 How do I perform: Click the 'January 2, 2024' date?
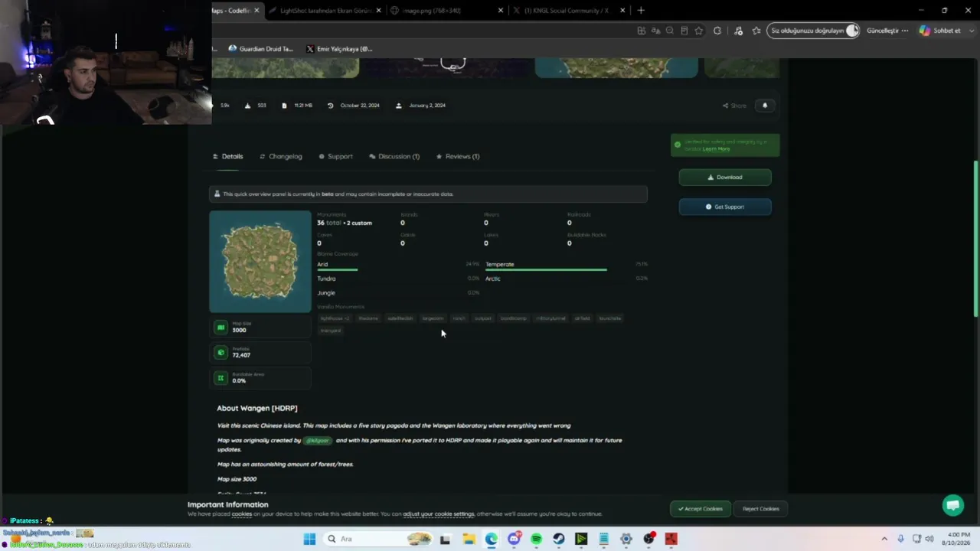coord(427,106)
